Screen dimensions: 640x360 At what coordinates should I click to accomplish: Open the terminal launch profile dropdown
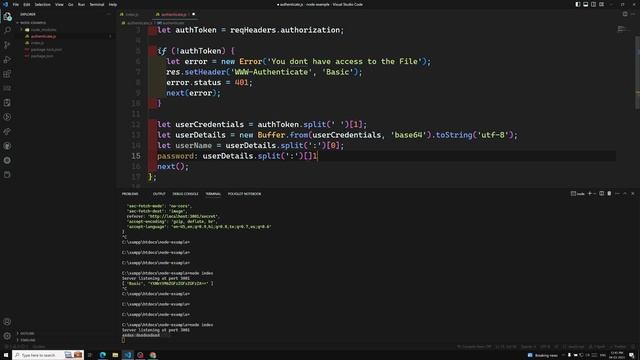click(x=594, y=193)
